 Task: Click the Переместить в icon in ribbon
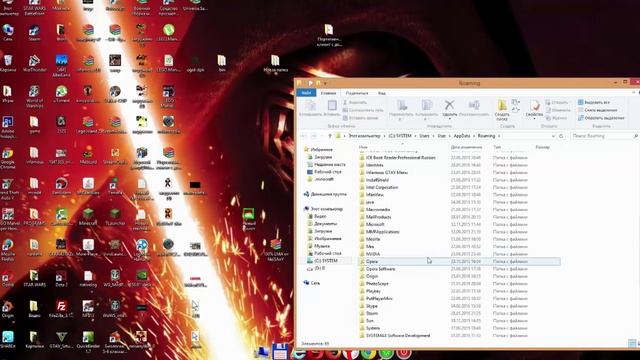[402, 105]
